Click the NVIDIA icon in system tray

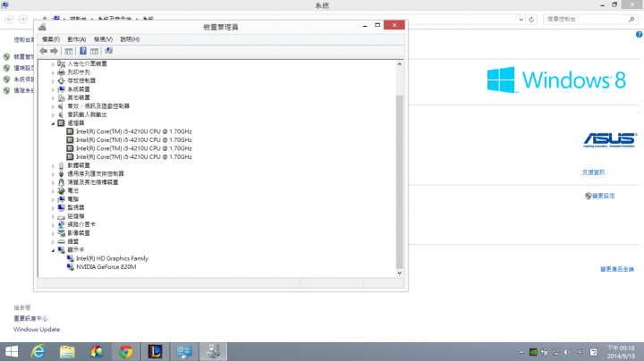533,352
